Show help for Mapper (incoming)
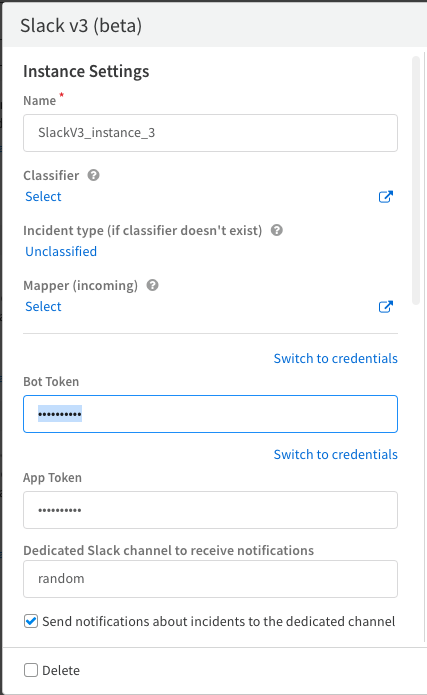This screenshot has height=695, width=427. point(153,285)
